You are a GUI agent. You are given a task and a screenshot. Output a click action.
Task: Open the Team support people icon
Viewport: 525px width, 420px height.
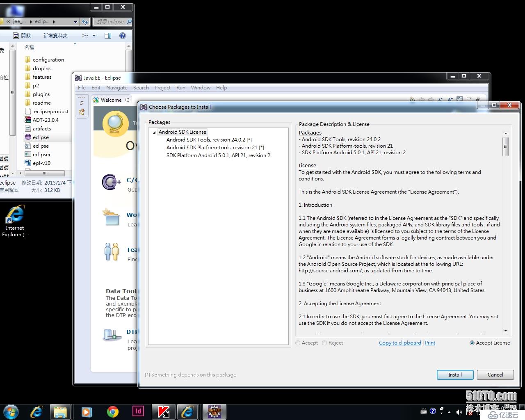pos(112,251)
